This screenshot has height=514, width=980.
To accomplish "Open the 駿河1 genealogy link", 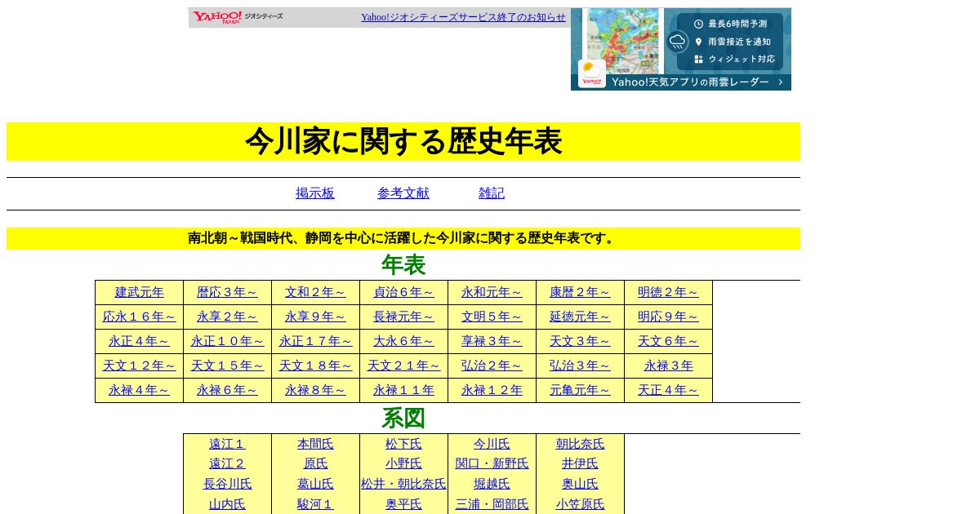I will tap(316, 504).
